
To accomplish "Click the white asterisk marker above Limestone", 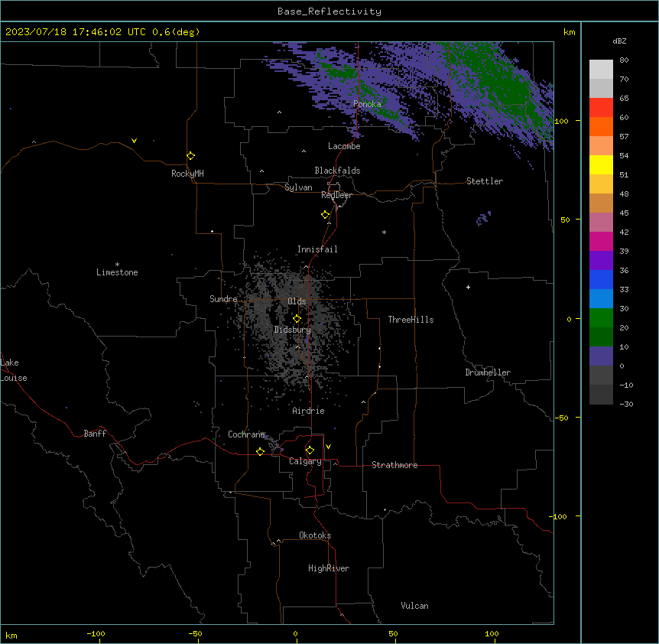I will tap(117, 265).
